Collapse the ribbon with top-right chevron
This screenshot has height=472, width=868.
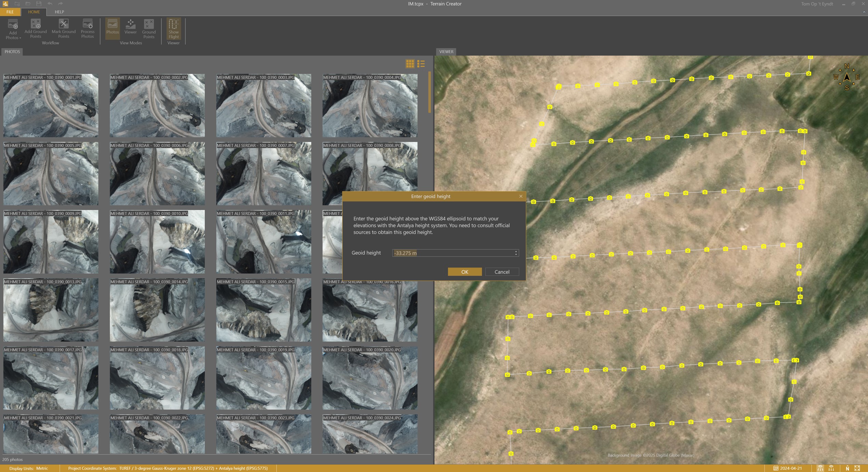click(864, 12)
